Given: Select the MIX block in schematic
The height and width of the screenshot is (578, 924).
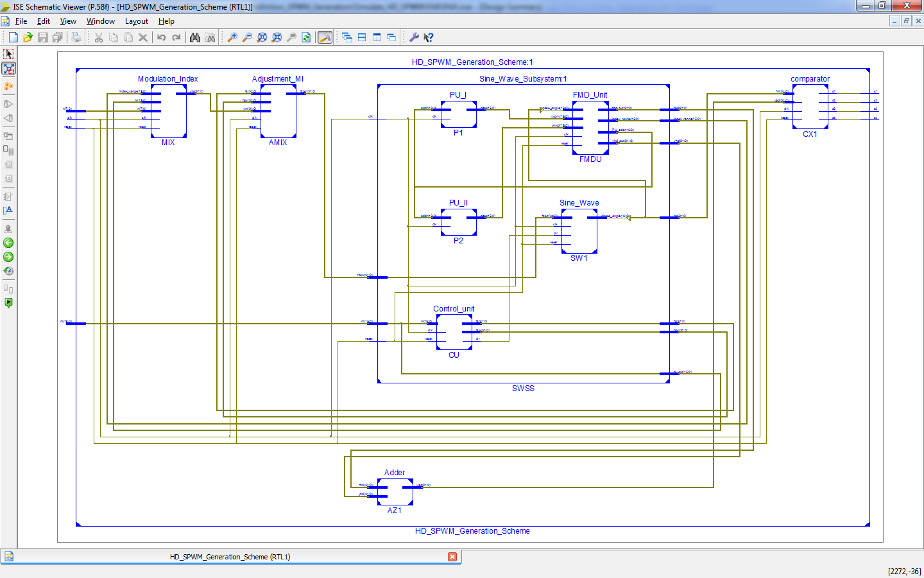Looking at the screenshot, I should 169,111.
